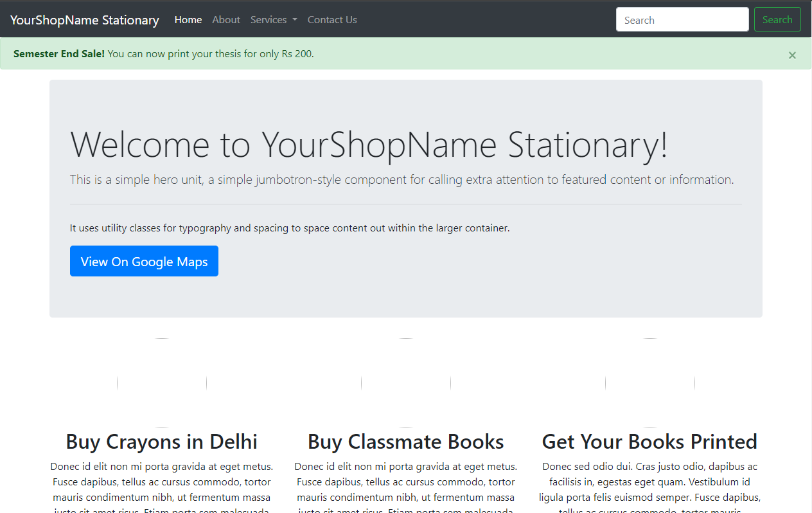Click the Buy Crayons in Delhi heading

pos(162,442)
